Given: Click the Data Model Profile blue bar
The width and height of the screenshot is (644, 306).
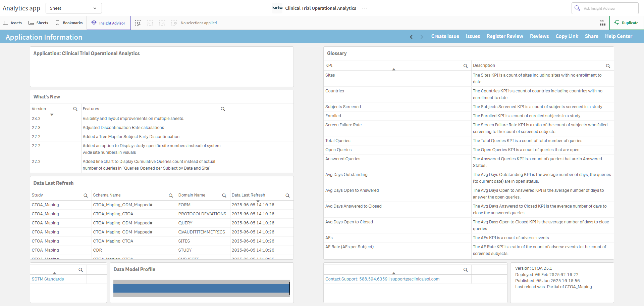Looking at the screenshot, I should [x=201, y=288].
